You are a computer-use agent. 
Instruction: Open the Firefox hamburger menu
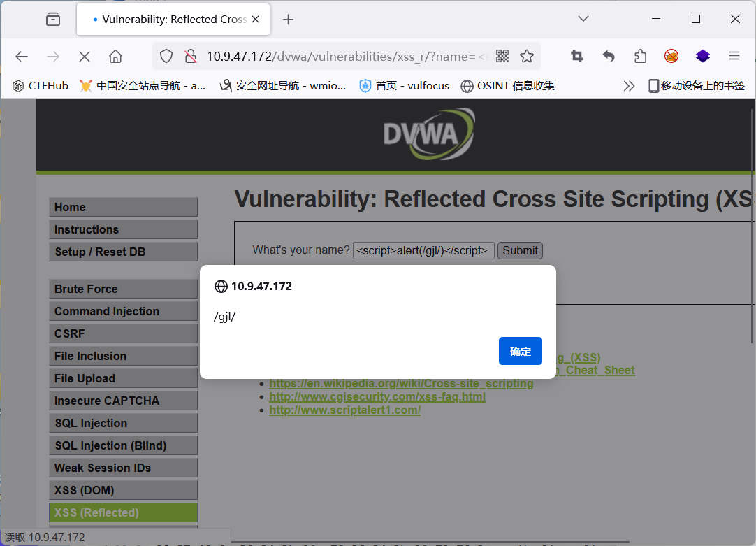click(x=734, y=57)
